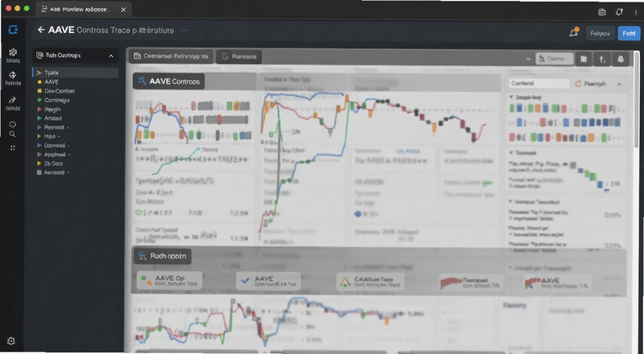Select the card with the orange triangle icon

click(x=370, y=282)
